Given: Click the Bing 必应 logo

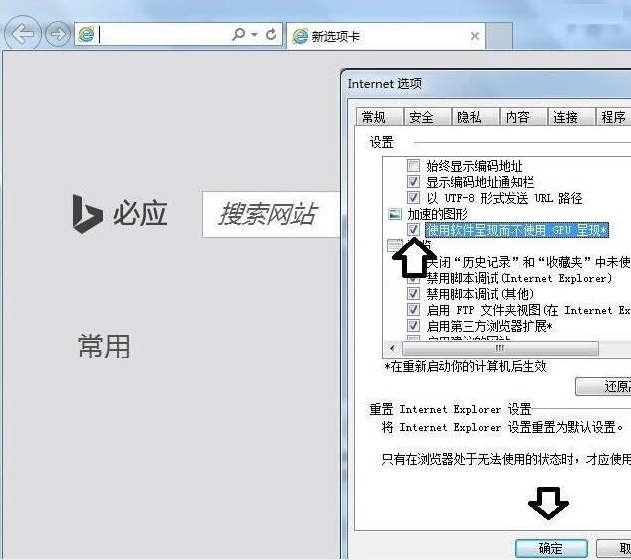Looking at the screenshot, I should point(120,213).
